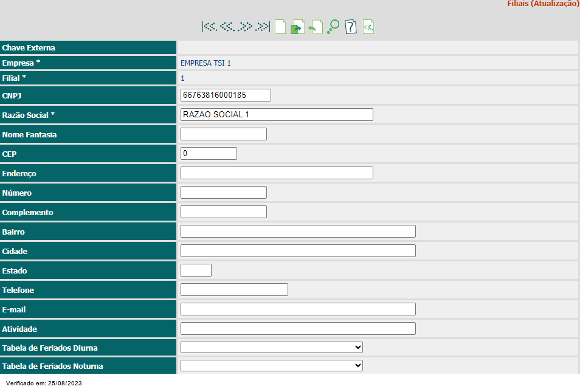Select the Atividade input field
This screenshot has height=392, width=580.
point(298,328)
